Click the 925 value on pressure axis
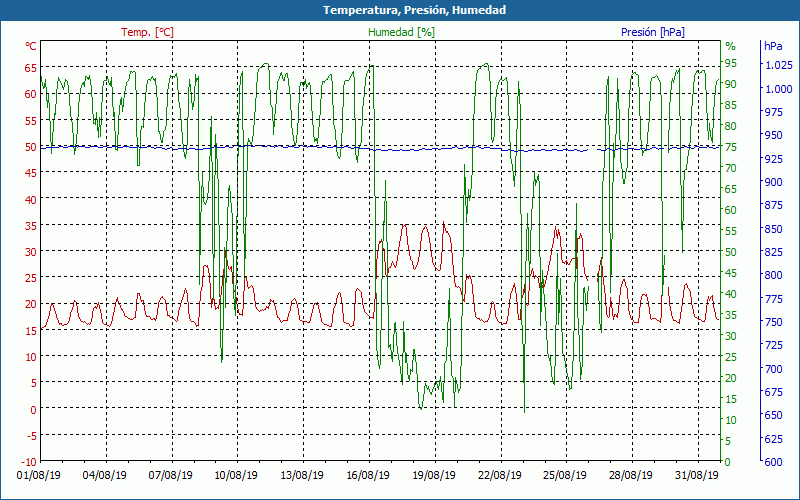 point(773,159)
